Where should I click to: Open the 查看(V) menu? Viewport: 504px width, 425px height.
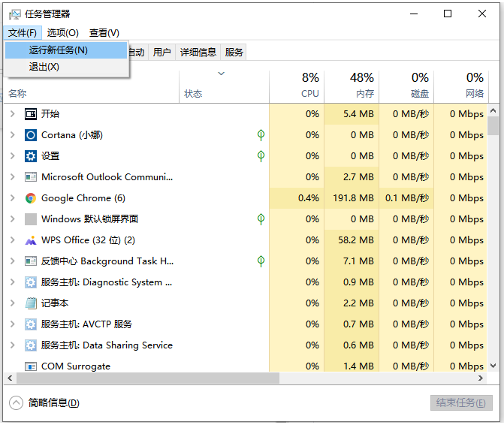(x=104, y=33)
